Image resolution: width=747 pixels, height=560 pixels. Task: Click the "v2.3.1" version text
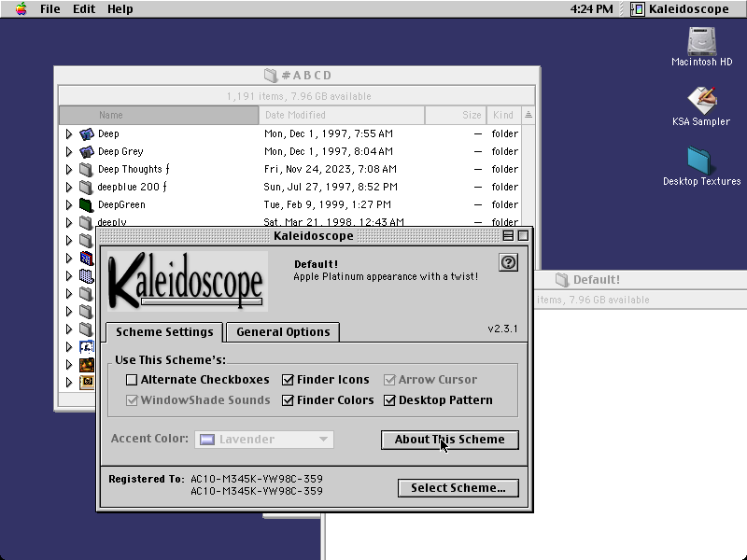coord(502,329)
